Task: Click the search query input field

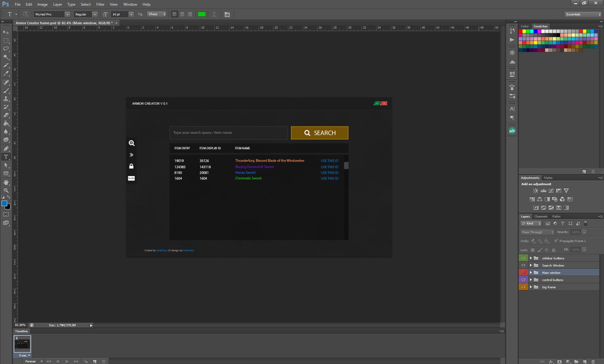Action: [229, 133]
